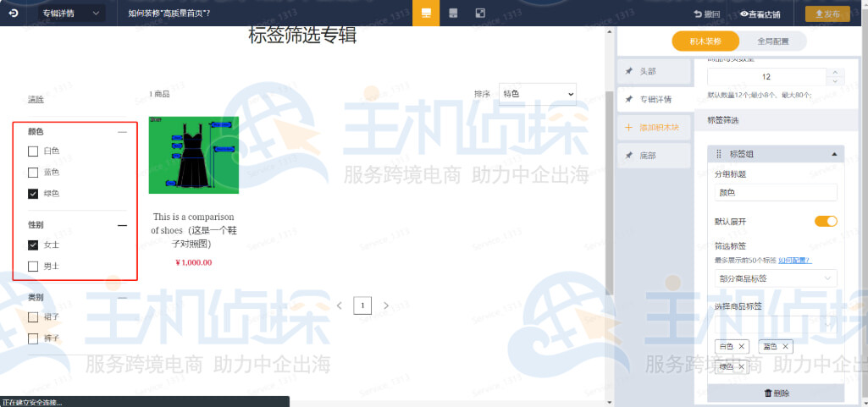The height and width of the screenshot is (407, 868).
Task: Open the 如何装修"高质量首页"? help link
Action: tap(169, 14)
